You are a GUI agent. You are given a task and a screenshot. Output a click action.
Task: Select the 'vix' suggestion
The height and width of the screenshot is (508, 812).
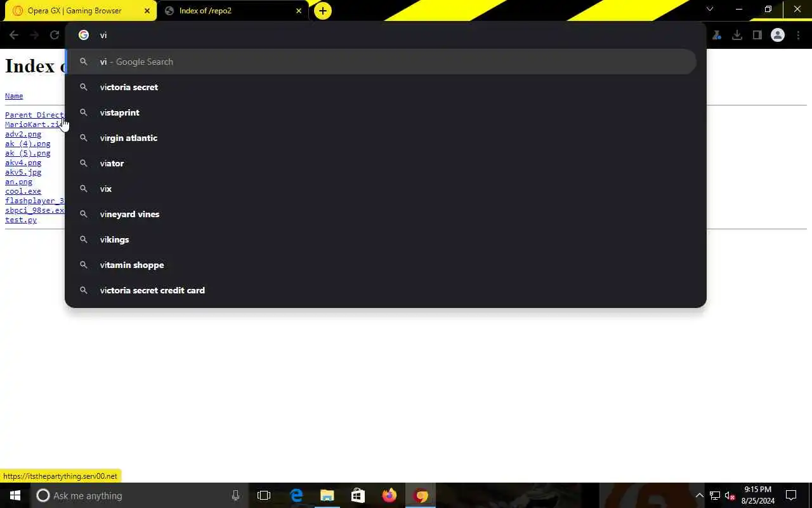pyautogui.click(x=382, y=189)
